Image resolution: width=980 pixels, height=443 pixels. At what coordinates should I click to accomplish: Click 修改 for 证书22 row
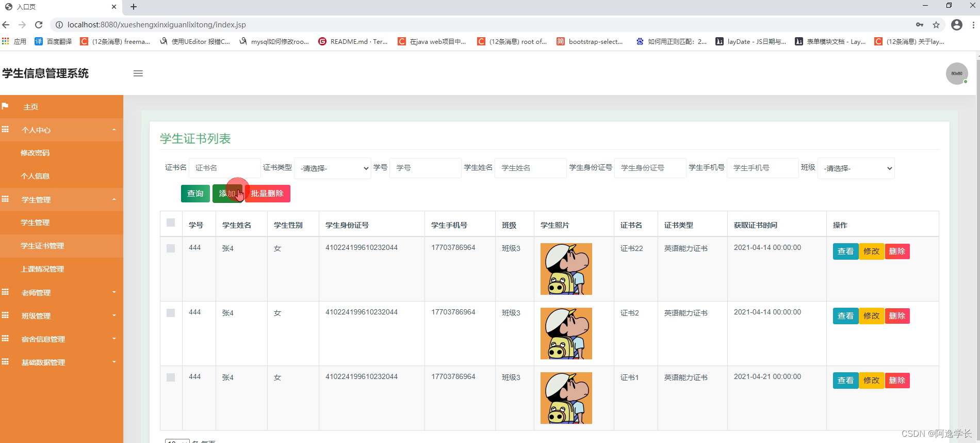(871, 251)
